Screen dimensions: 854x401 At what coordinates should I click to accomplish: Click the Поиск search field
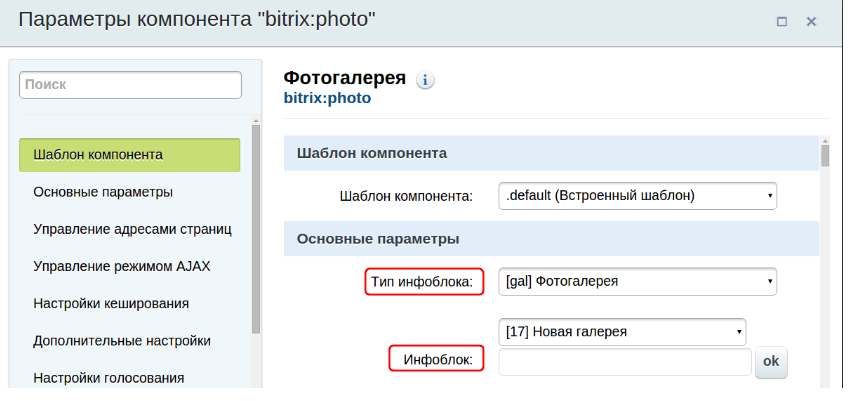pyautogui.click(x=130, y=85)
